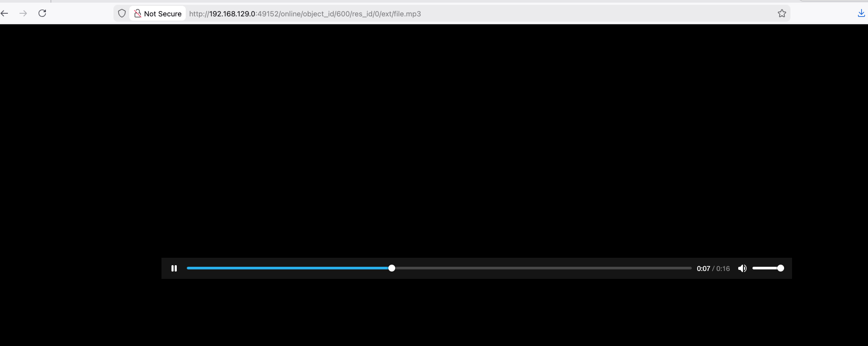The image size is (868, 346).
Task: Click the browser back arrow
Action: (x=5, y=14)
